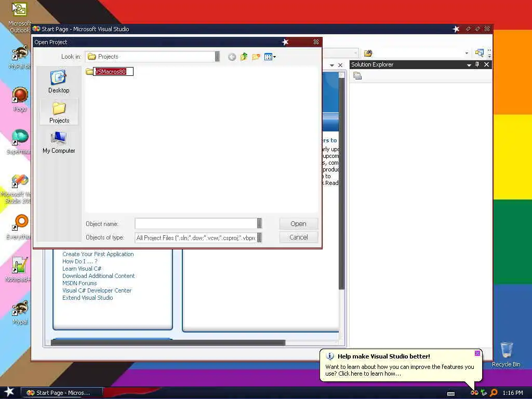
Task: Select the Microsoft Visual Studio desktop shortcut
Action: pos(17,189)
